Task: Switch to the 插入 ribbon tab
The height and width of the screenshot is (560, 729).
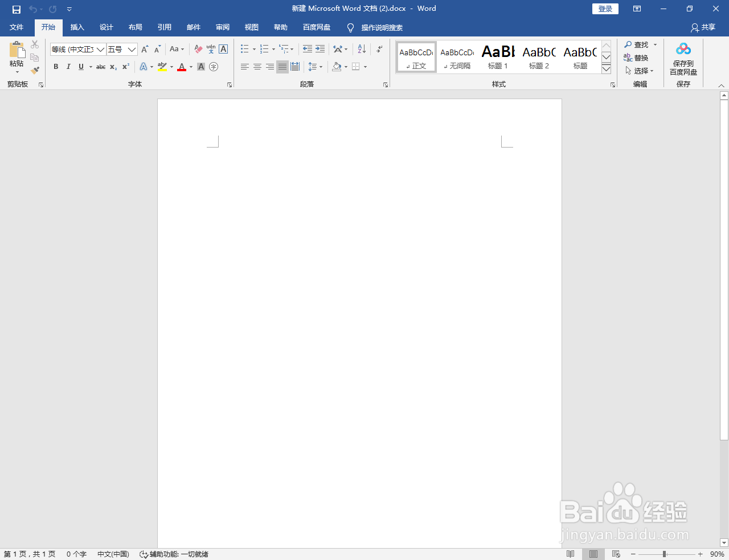Action: [x=77, y=27]
